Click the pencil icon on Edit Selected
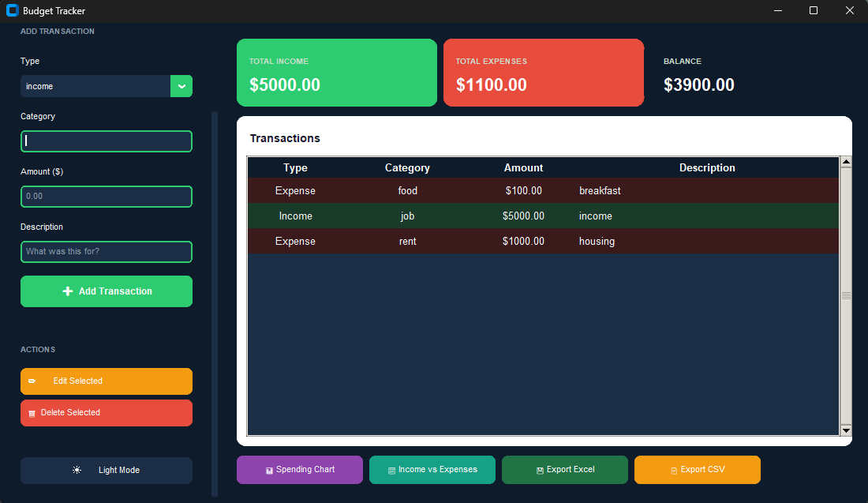 pos(32,381)
